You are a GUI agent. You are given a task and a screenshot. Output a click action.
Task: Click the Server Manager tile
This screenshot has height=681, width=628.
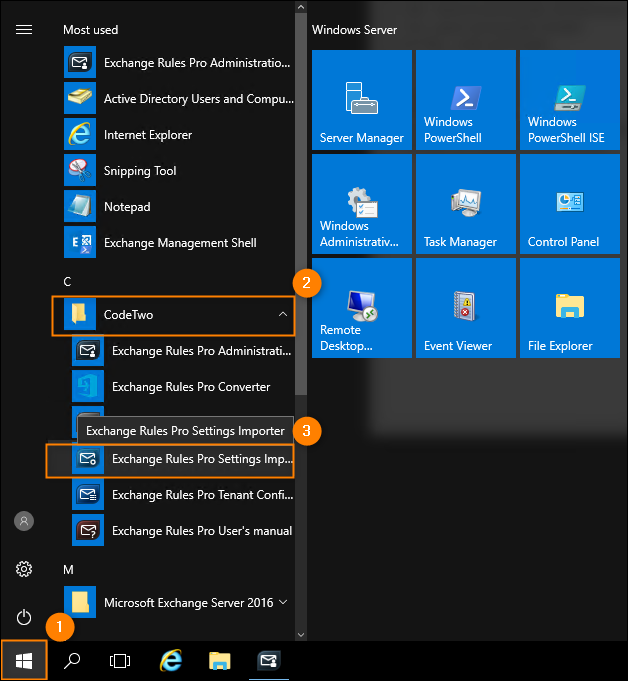pyautogui.click(x=362, y=100)
